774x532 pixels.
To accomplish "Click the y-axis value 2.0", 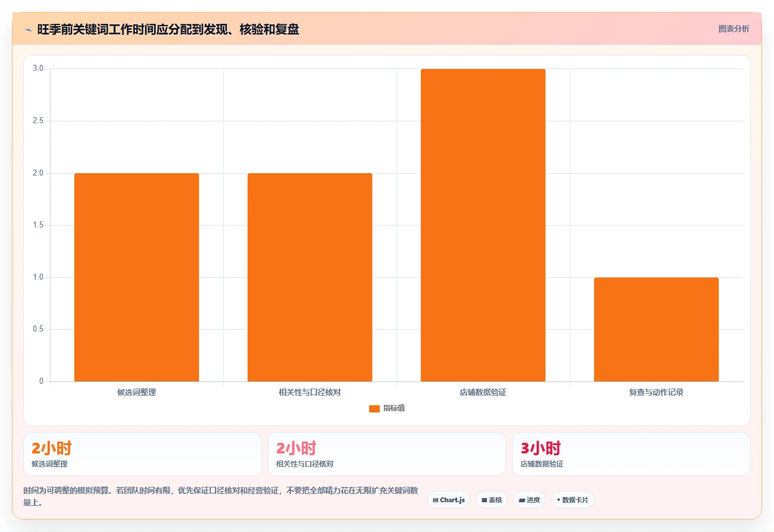I will tap(38, 173).
